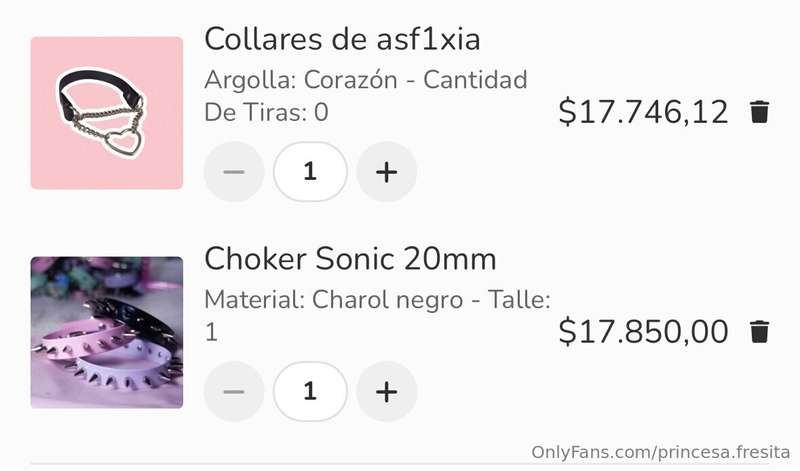
Task: Click the $17.746,12 price
Action: click(643, 112)
